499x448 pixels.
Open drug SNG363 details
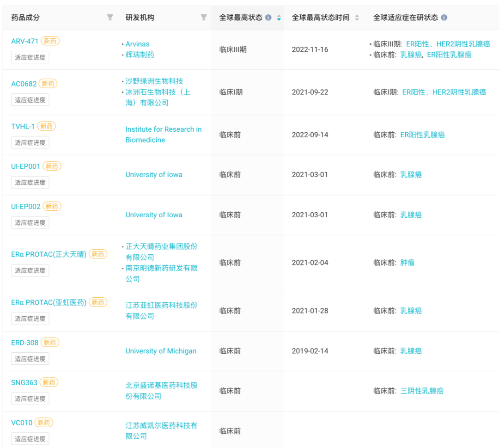[24, 382]
